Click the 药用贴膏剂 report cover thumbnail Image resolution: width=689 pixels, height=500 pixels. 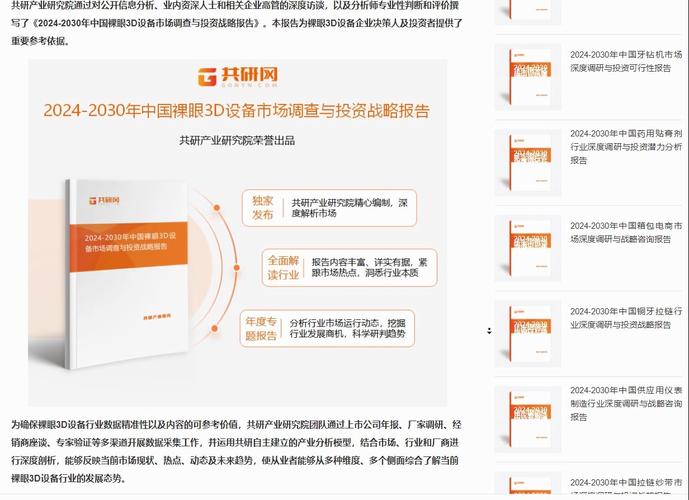pos(528,163)
